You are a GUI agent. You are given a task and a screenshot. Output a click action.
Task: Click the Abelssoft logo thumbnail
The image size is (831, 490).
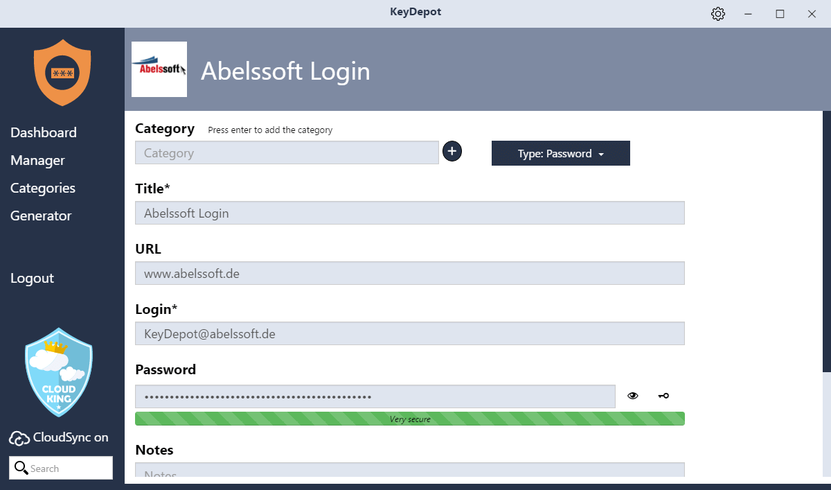tap(159, 69)
